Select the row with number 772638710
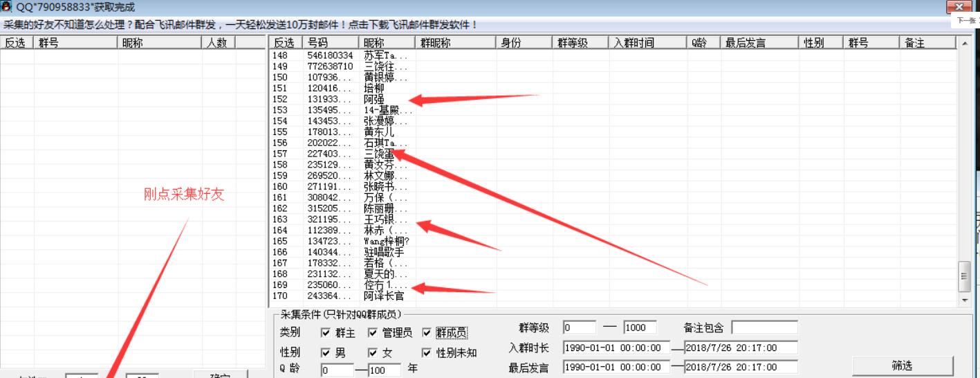This screenshot has width=980, height=378. pyautogui.click(x=613, y=66)
